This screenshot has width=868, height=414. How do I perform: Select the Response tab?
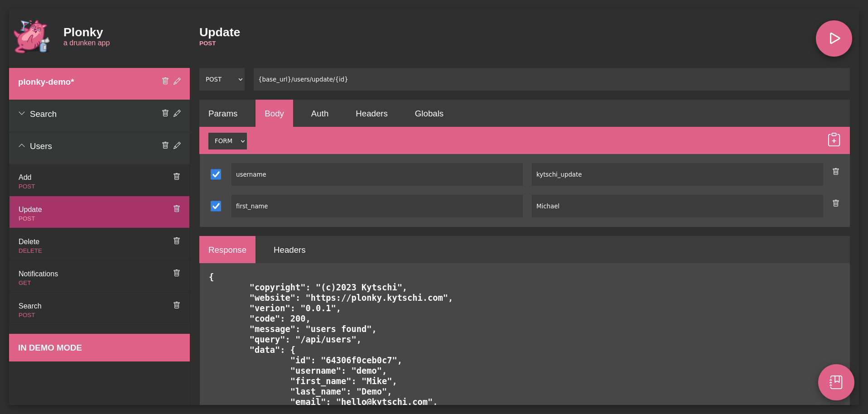coord(227,250)
